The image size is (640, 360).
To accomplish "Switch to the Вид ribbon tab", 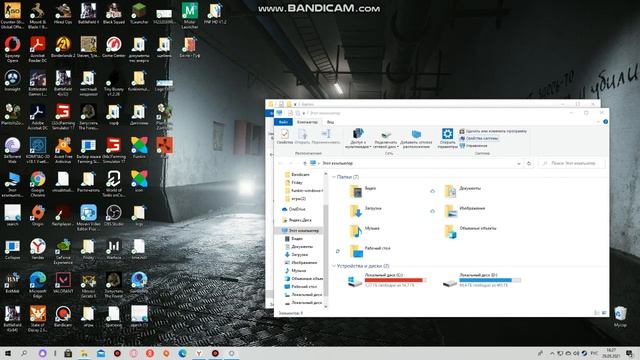I will 330,122.
